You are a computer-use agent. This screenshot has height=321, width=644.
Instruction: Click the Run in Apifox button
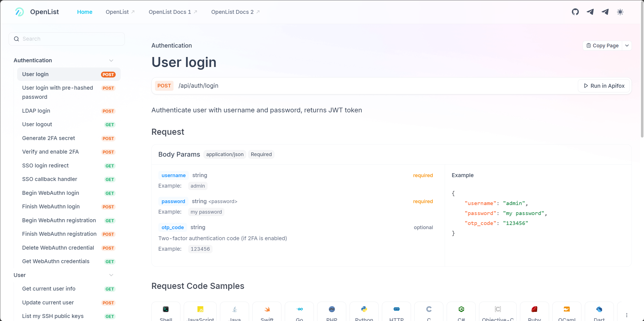pyautogui.click(x=604, y=86)
